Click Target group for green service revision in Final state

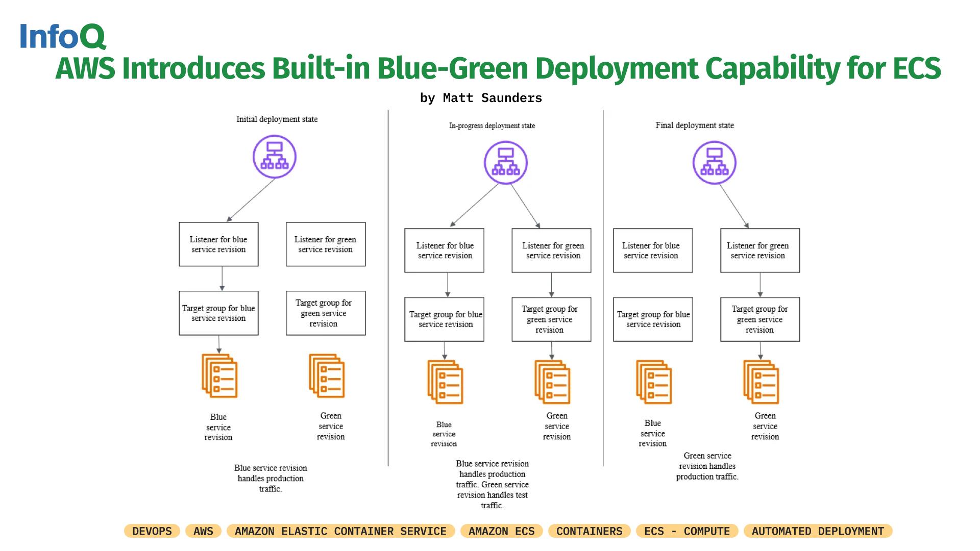click(760, 319)
